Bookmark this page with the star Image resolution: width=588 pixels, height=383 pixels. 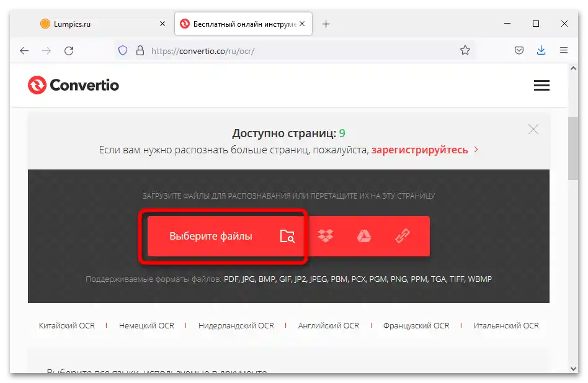(465, 50)
